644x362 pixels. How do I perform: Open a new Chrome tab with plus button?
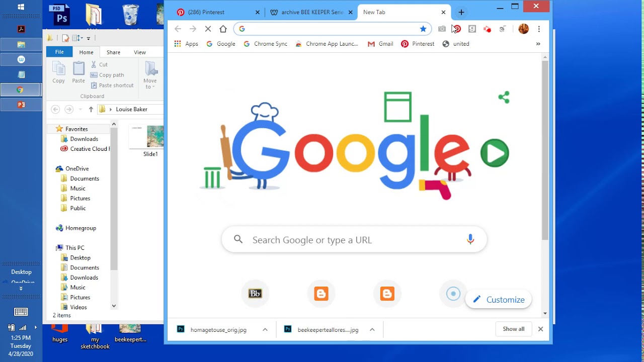click(x=461, y=12)
